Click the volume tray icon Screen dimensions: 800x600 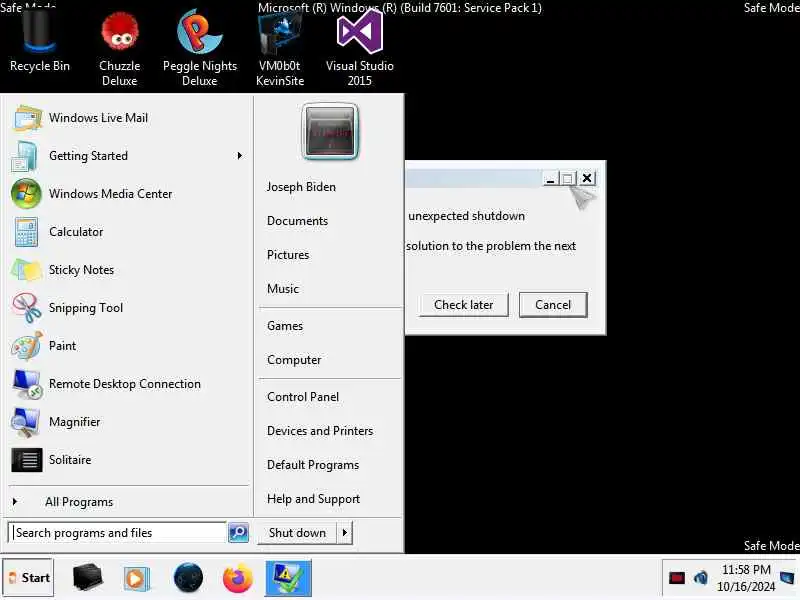click(x=701, y=578)
